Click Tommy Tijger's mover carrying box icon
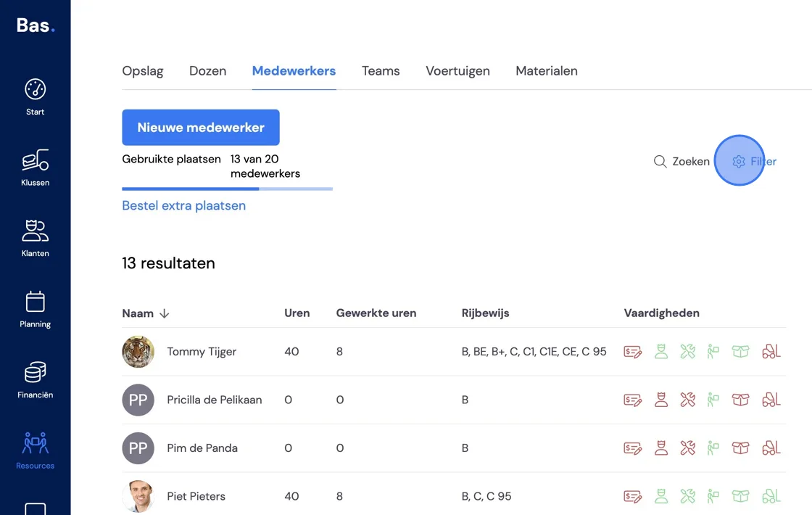812x515 pixels. click(713, 352)
